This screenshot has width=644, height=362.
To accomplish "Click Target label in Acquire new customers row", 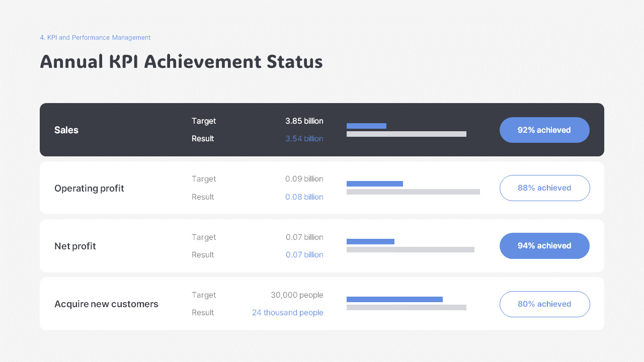I will pyautogui.click(x=204, y=295).
